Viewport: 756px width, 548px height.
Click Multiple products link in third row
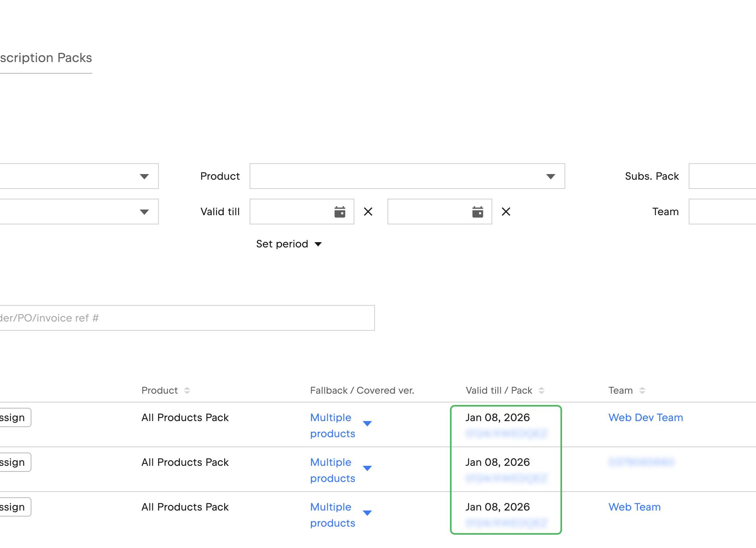pyautogui.click(x=332, y=515)
